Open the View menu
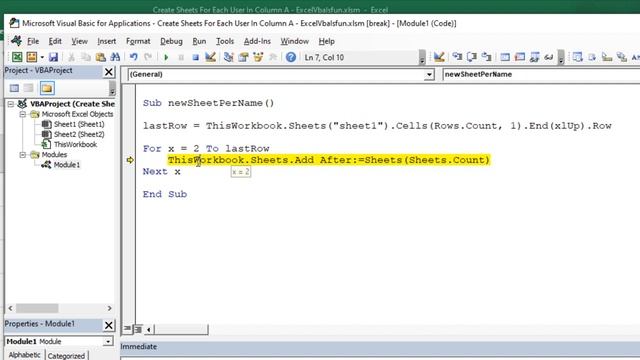 79,41
